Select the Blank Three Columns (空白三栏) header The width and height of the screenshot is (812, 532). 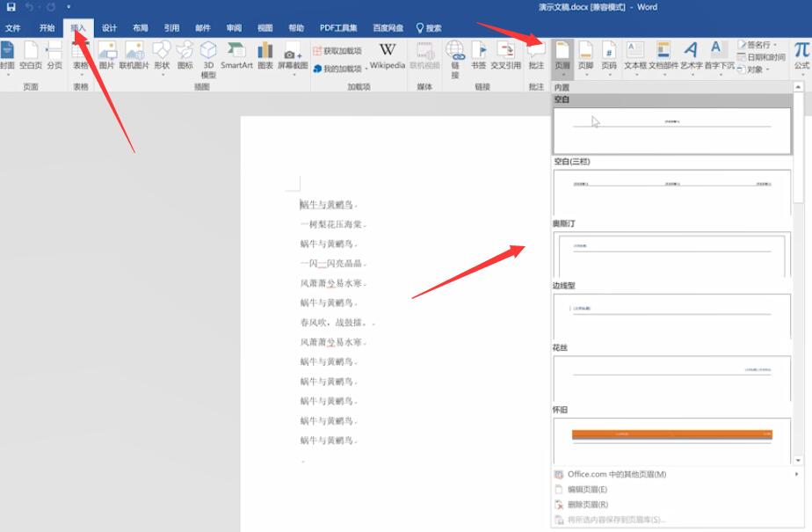(x=672, y=193)
